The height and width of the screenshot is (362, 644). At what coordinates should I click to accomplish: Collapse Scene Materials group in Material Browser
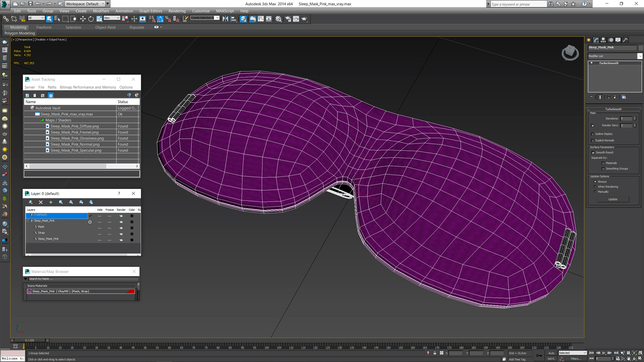coord(25,286)
